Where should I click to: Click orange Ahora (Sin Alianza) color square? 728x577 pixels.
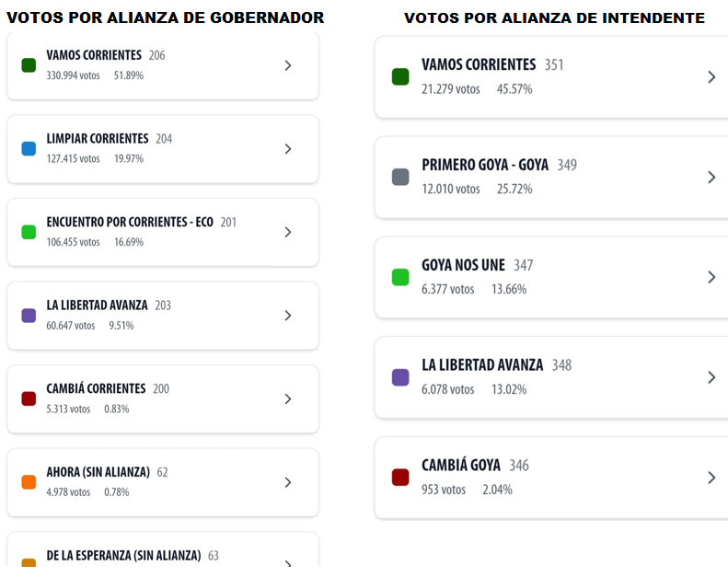click(x=29, y=482)
